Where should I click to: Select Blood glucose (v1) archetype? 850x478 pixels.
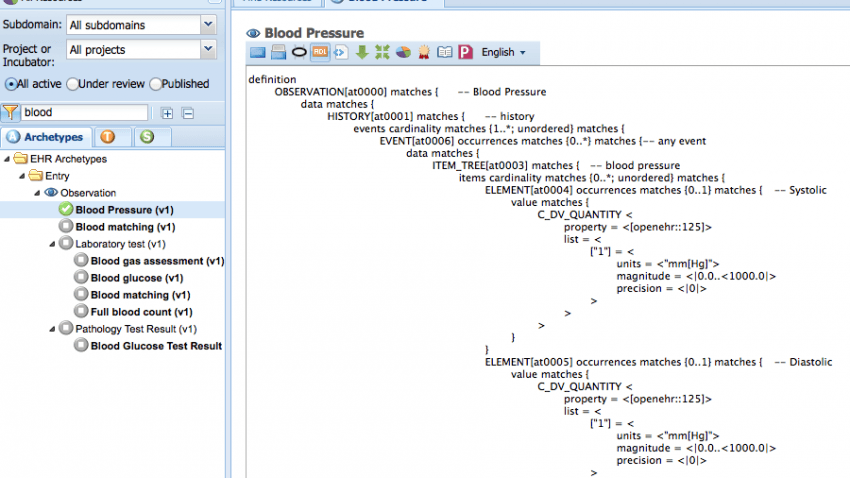(137, 278)
